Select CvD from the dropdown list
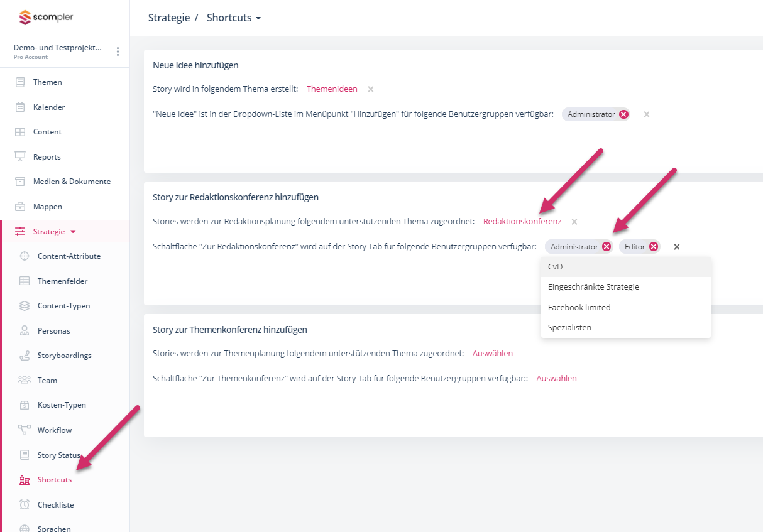763x532 pixels. coord(556,266)
